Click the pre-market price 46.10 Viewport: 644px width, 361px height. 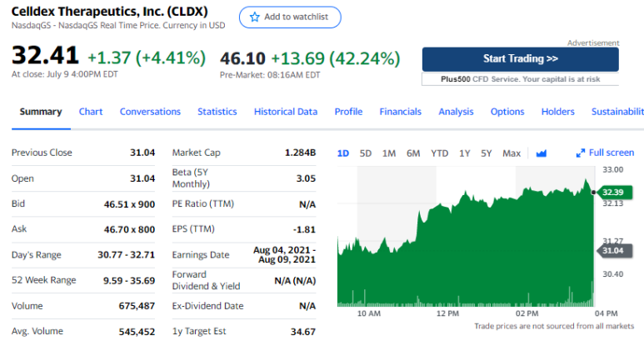coord(242,58)
